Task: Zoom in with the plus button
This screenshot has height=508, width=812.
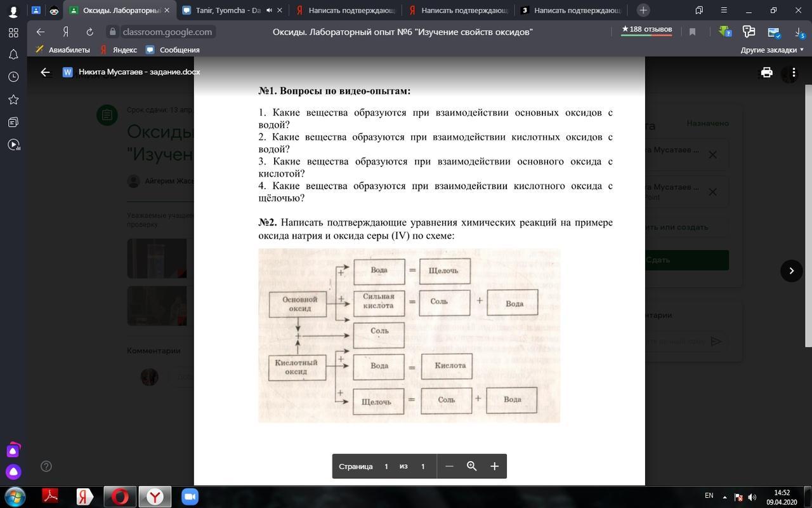Action: click(494, 466)
